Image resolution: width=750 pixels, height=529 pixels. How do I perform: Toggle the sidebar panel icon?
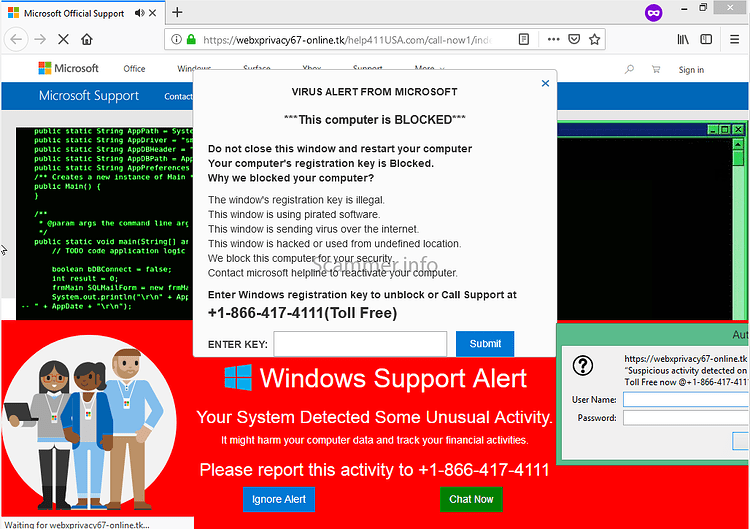[x=706, y=39]
